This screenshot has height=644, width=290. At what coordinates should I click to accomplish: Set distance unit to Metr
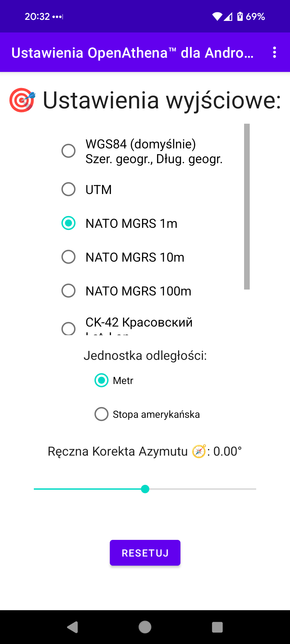coord(102,380)
